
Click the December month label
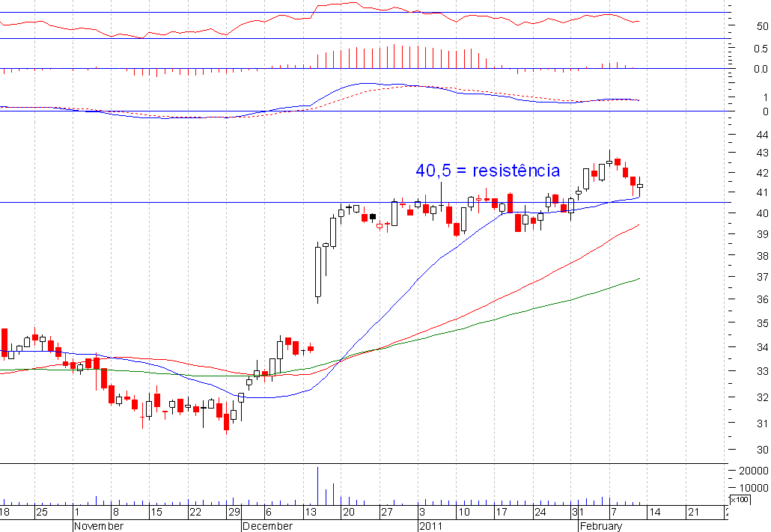point(267,526)
